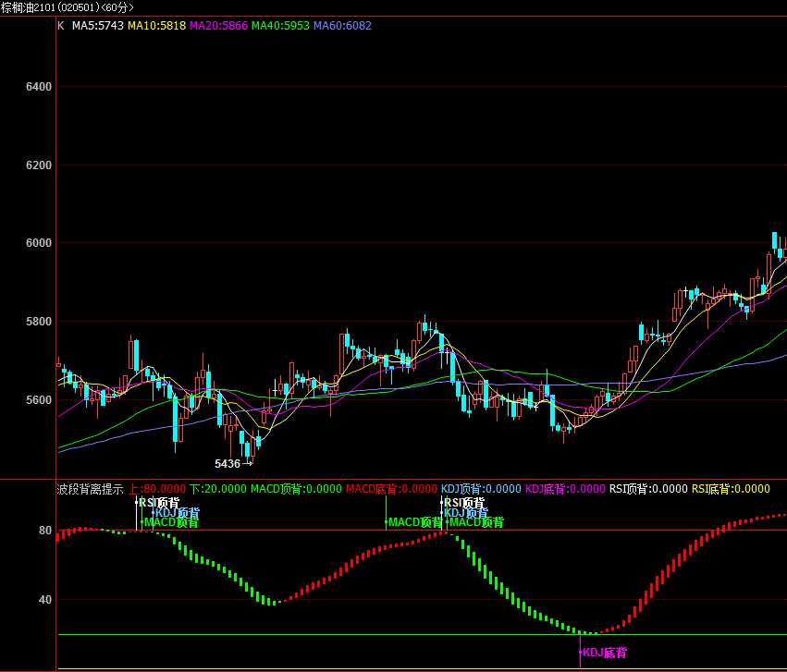The height and width of the screenshot is (672, 787).
Task: Click KDJ顶背:0.0000 in the indicator legend
Action: click(481, 489)
